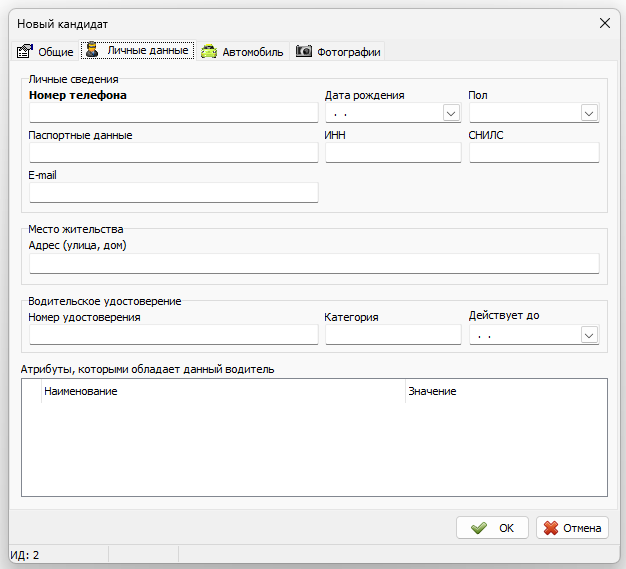Click the red cross icon on Отмена
This screenshot has height=569, width=626.
tap(551, 528)
